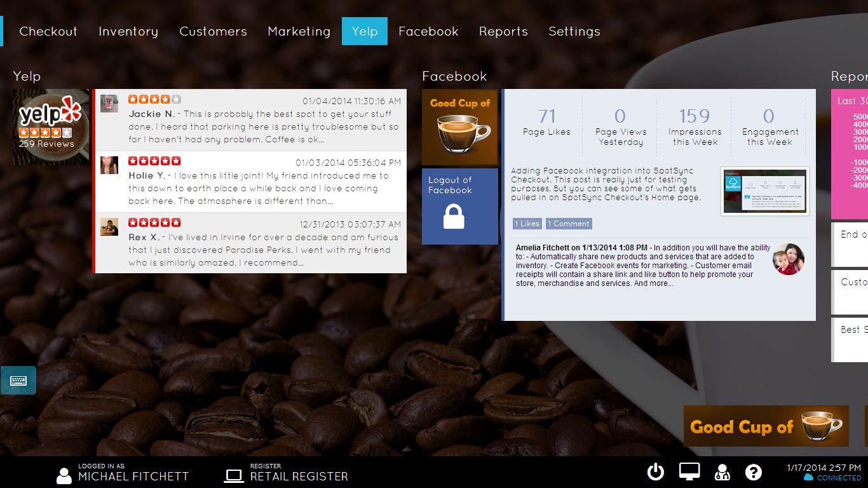Click the 1 Likes button
Viewport: 868px width, 488px height.
coord(527,224)
